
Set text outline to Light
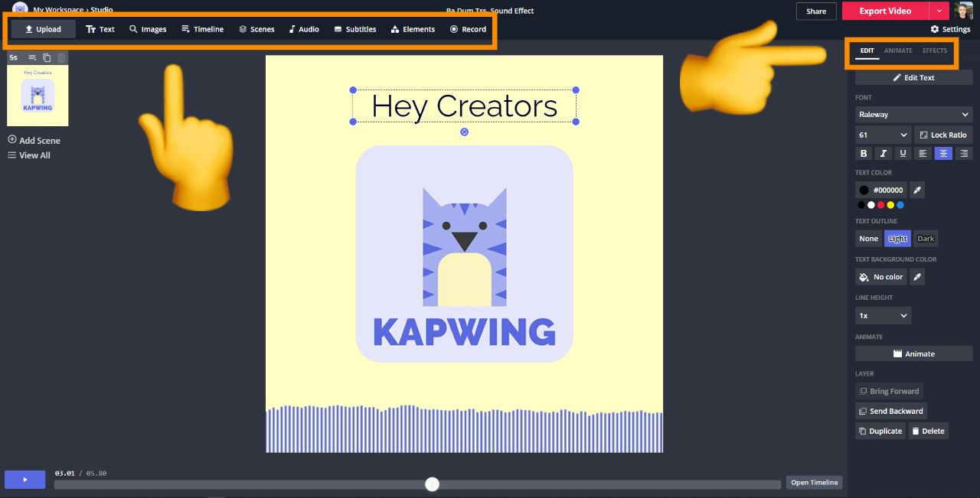click(x=897, y=239)
